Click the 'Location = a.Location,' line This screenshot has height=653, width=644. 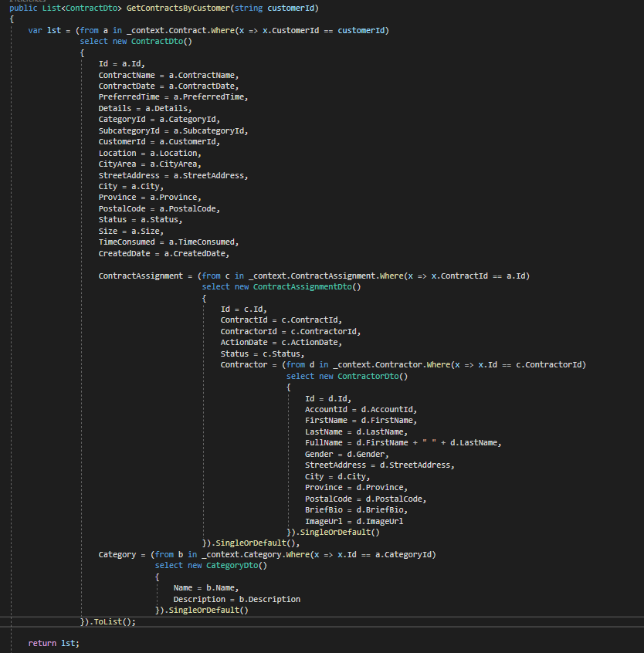click(150, 154)
